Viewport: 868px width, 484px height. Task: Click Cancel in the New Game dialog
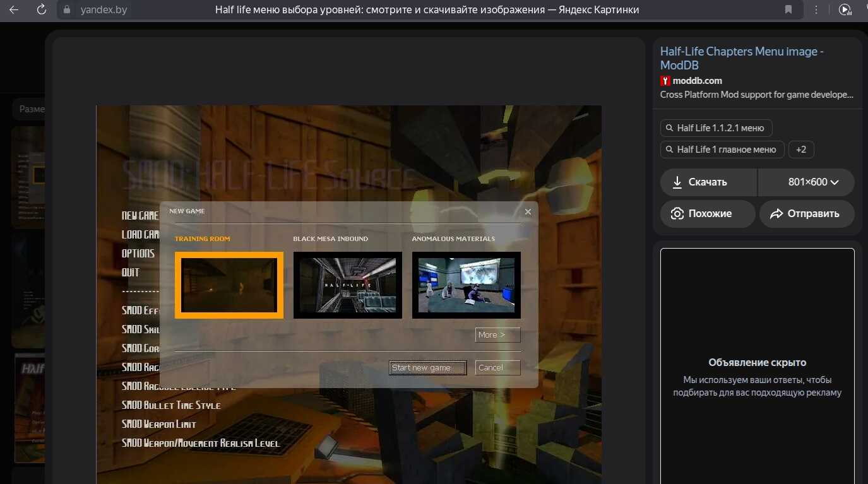(498, 368)
